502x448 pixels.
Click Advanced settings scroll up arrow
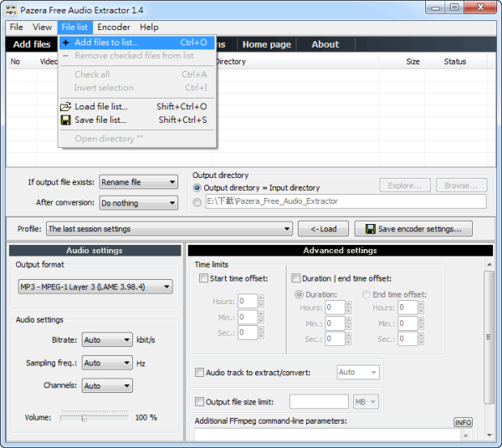pos(489,264)
